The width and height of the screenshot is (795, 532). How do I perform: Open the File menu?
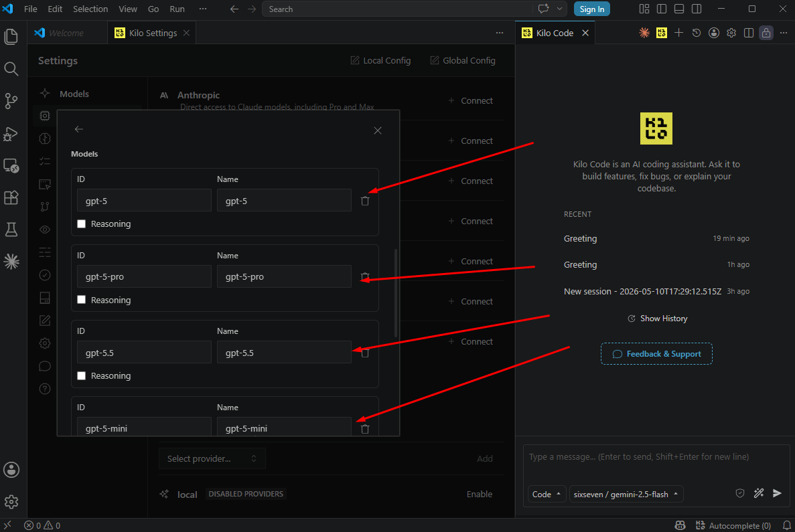click(x=30, y=9)
